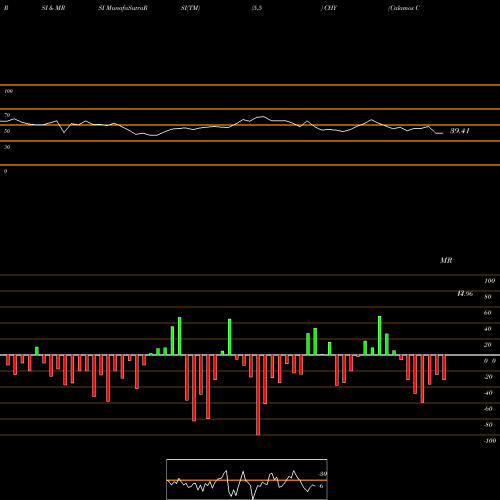Click the MR value label 14.96
Image resolution: width=500 pixels, height=500 pixels.
coord(465,294)
